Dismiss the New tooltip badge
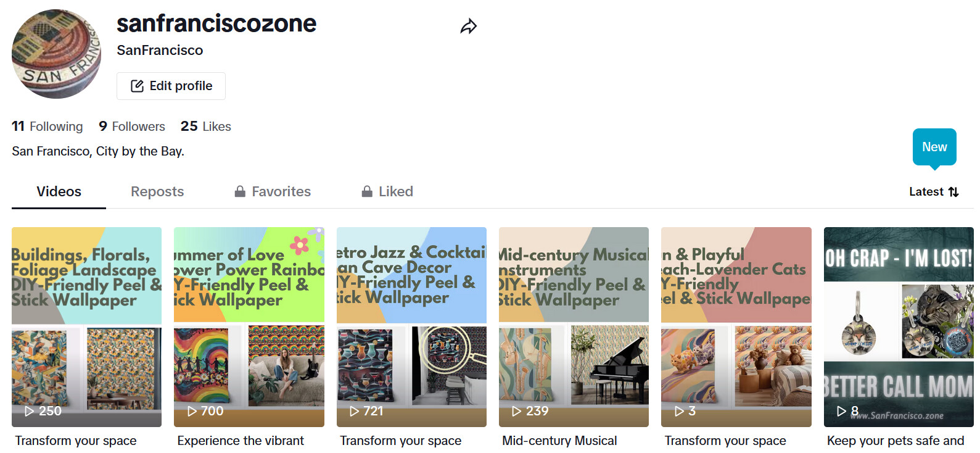980x453 pixels. click(x=934, y=147)
